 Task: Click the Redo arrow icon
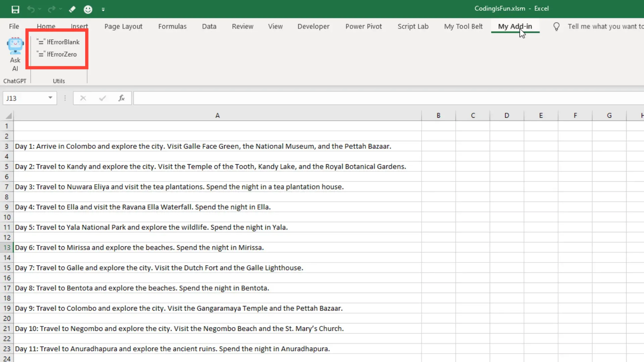(x=51, y=9)
